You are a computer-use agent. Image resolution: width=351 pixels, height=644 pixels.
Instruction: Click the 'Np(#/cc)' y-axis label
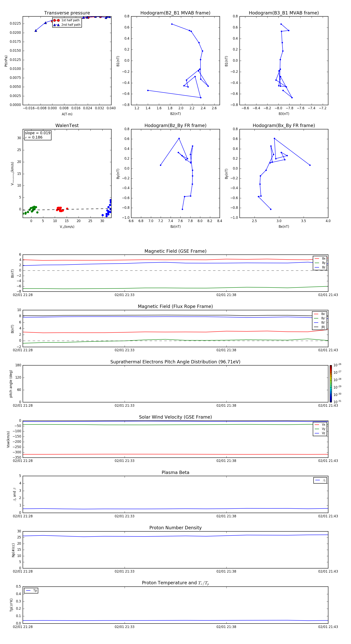[13, 550]
